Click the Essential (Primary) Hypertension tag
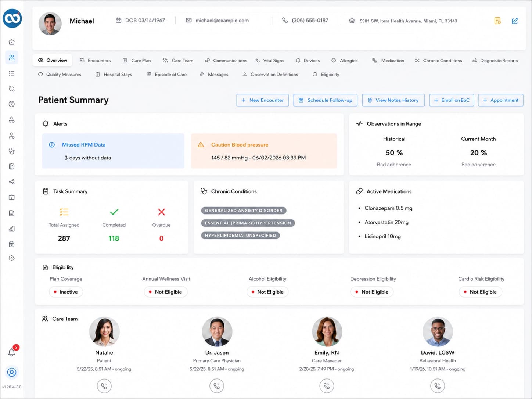532x399 pixels. (x=248, y=223)
